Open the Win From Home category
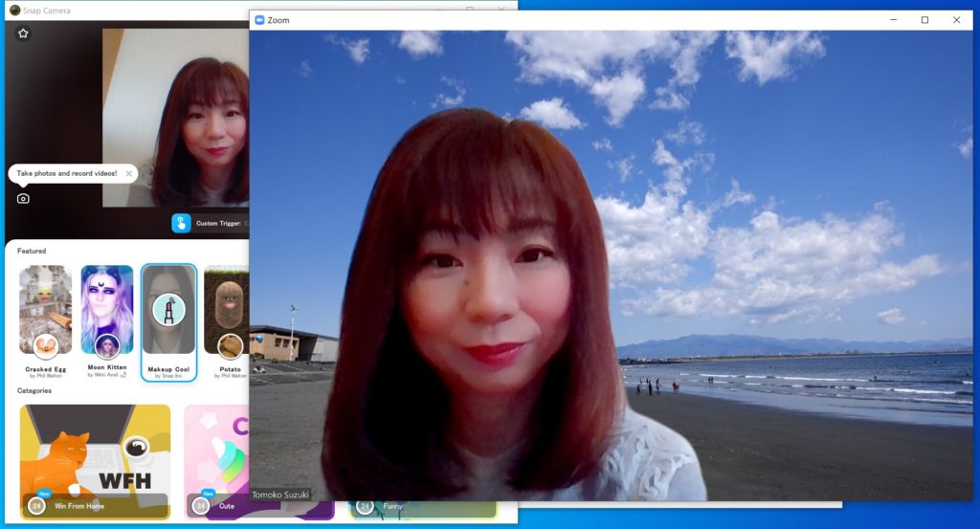 [x=95, y=461]
